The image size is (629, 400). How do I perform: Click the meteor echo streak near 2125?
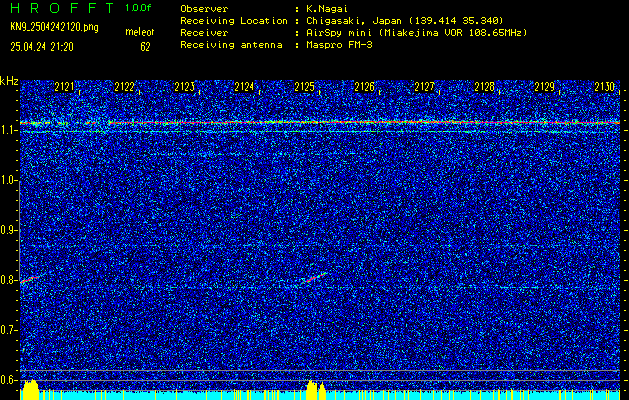pyautogui.click(x=314, y=278)
